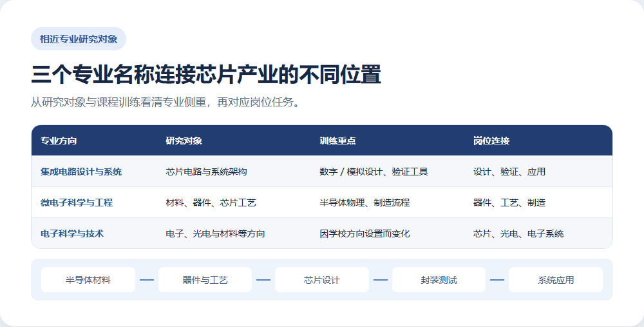Image resolution: width=644 pixels, height=327 pixels.
Task: Click the 芯片设计 chain step
Action: [x=322, y=280]
